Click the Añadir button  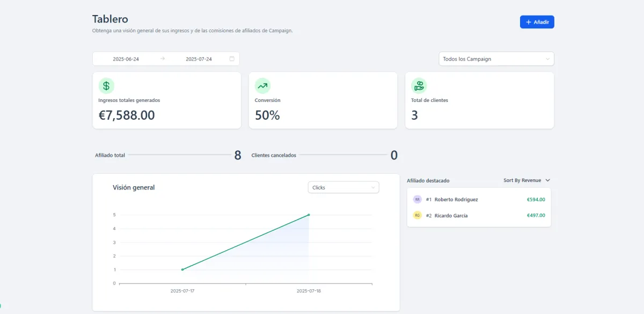click(x=537, y=22)
